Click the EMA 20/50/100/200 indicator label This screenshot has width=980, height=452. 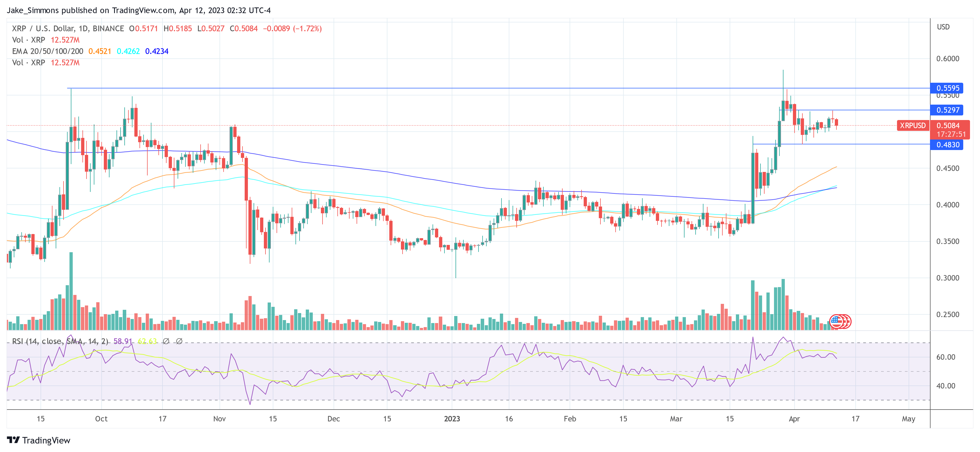coord(48,51)
